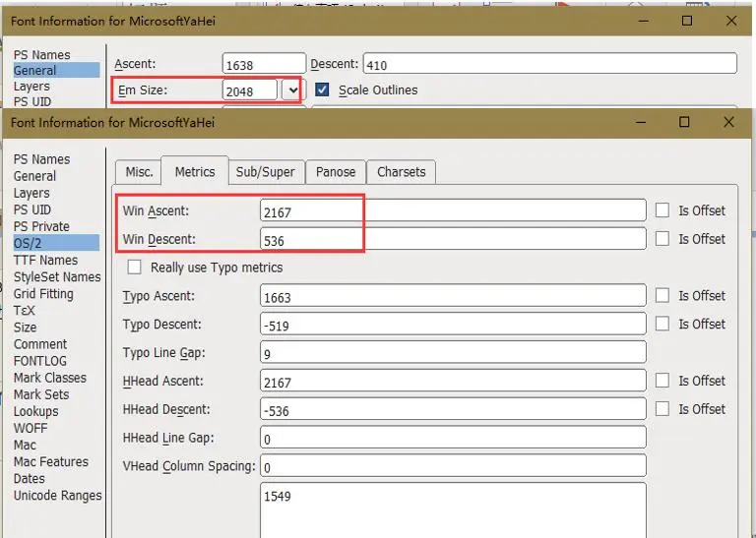Image resolution: width=756 pixels, height=538 pixels.
Task: Click the VHead Column Spacing field
Action: (x=453, y=466)
